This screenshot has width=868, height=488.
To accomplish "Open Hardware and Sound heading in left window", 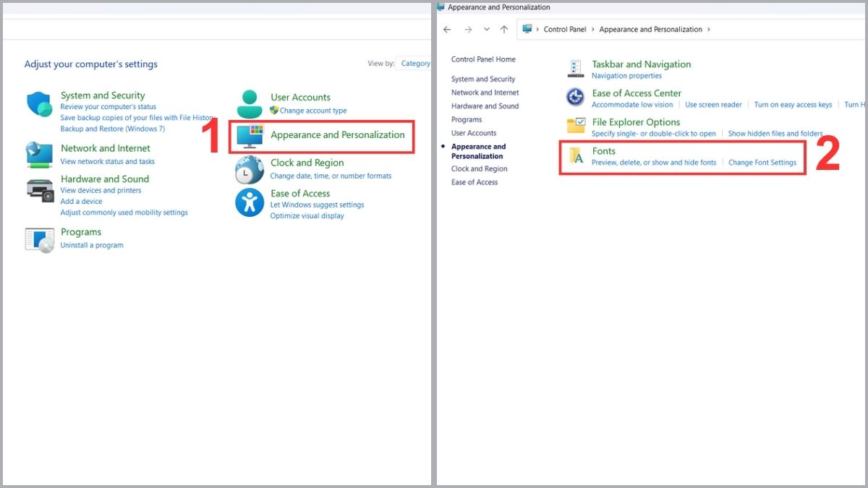I will click(x=105, y=179).
